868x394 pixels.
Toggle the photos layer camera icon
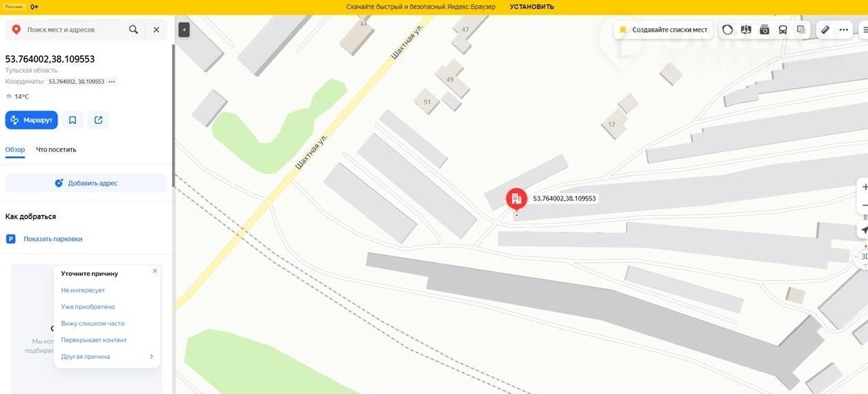pos(764,30)
